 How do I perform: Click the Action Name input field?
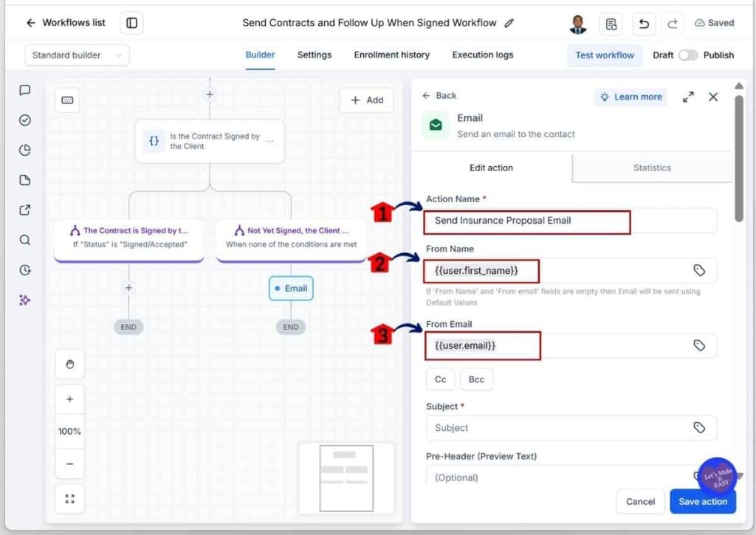(x=571, y=221)
